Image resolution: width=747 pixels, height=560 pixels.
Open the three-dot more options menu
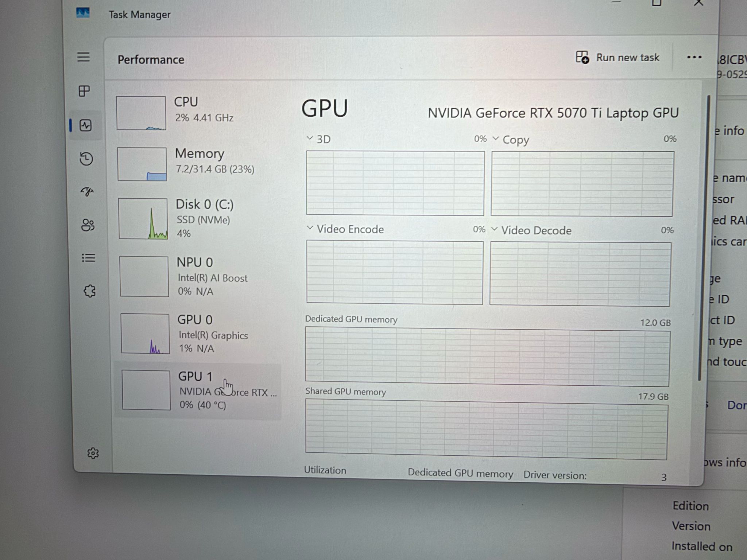694,57
